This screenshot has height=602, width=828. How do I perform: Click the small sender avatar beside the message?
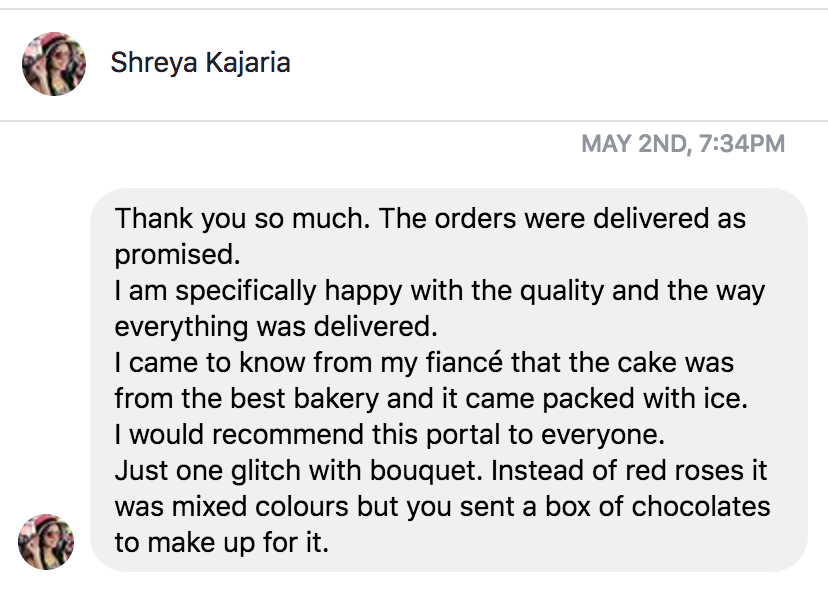pos(47,542)
